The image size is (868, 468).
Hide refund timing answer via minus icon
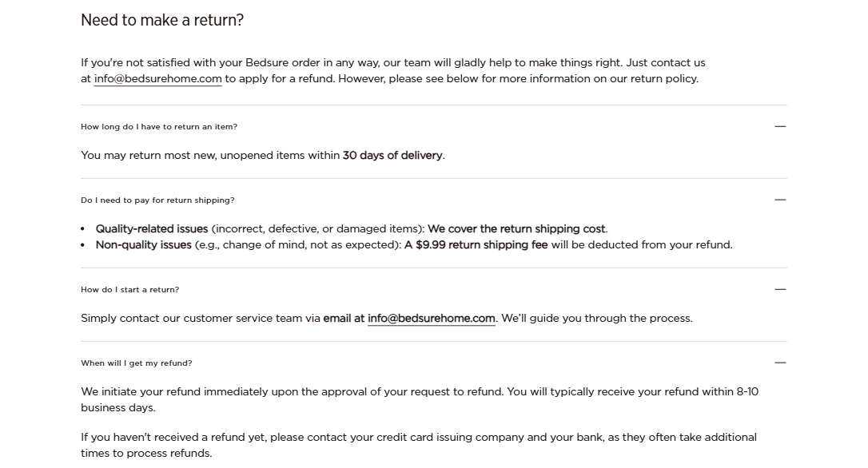pyautogui.click(x=780, y=363)
